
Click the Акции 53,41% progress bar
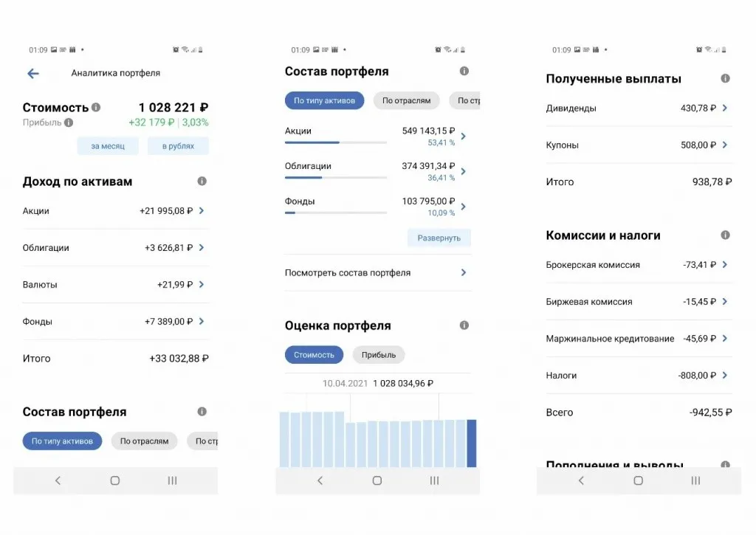[335, 142]
